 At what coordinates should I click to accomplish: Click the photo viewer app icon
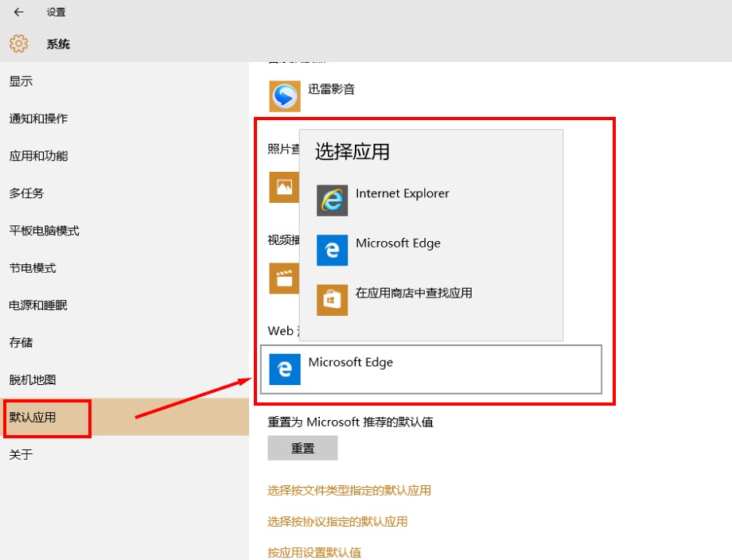point(284,187)
